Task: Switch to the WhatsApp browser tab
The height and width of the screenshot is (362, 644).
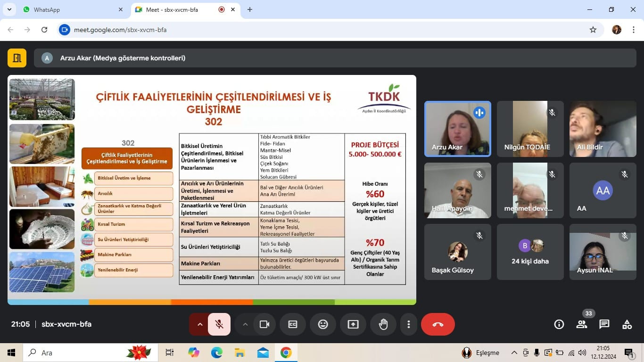Action: click(x=66, y=9)
